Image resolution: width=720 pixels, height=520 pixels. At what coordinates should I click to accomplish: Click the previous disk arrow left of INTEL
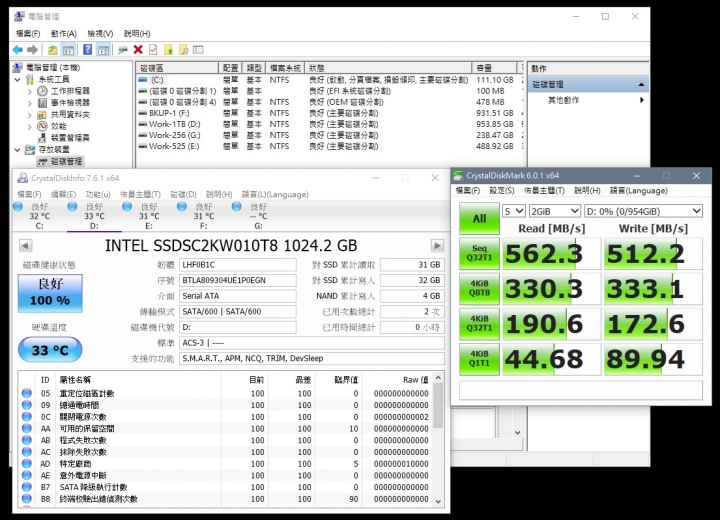(x=26, y=246)
